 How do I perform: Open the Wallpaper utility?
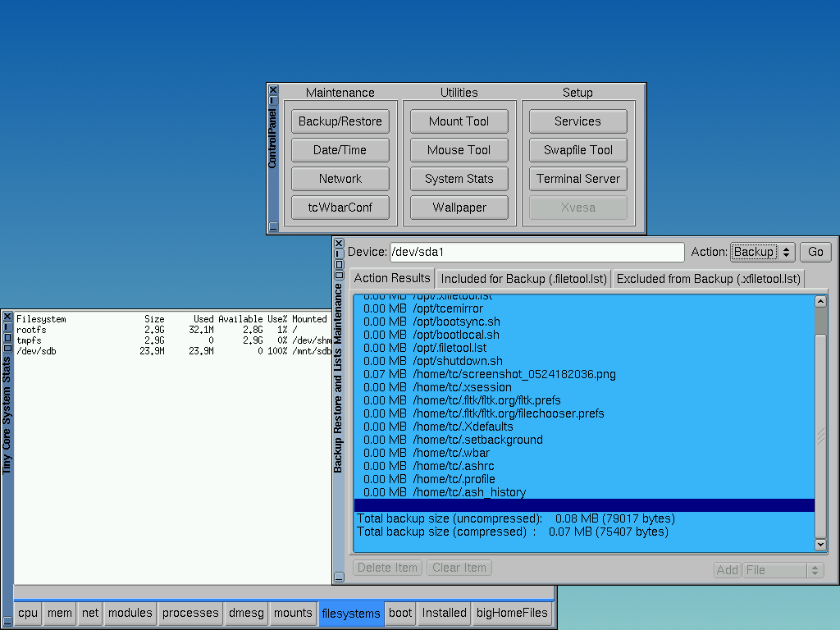point(459,208)
